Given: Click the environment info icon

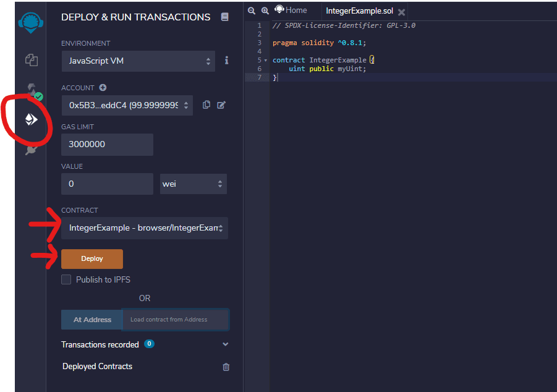Looking at the screenshot, I should tap(227, 61).
